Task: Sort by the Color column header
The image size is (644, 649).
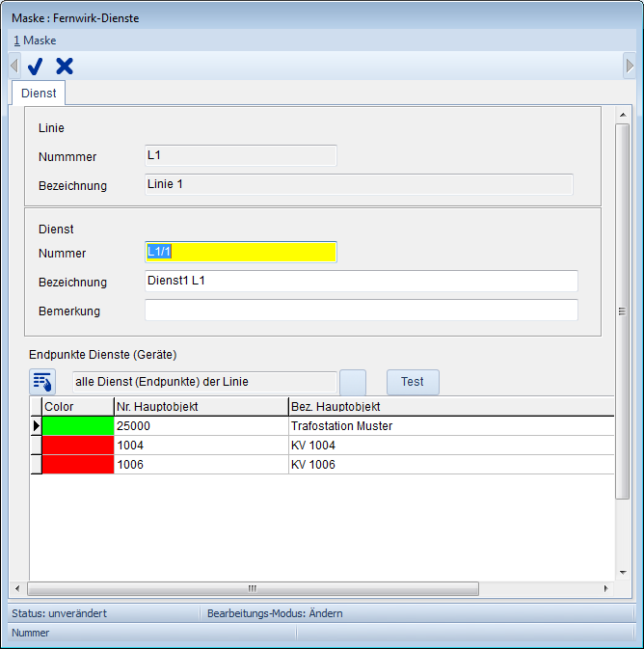Action: [x=78, y=406]
